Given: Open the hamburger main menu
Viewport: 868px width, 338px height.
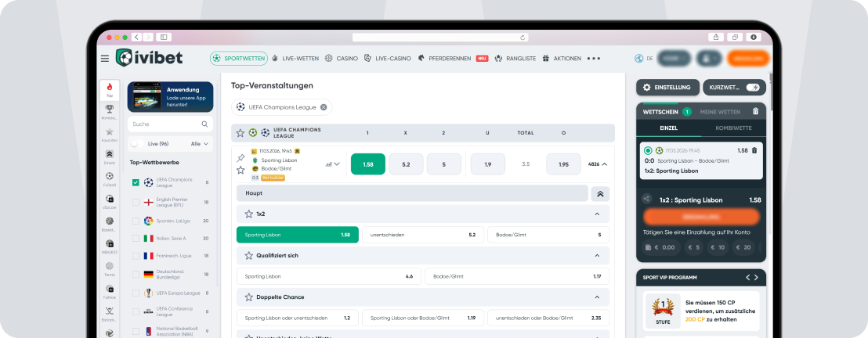Looking at the screenshot, I should click(105, 59).
